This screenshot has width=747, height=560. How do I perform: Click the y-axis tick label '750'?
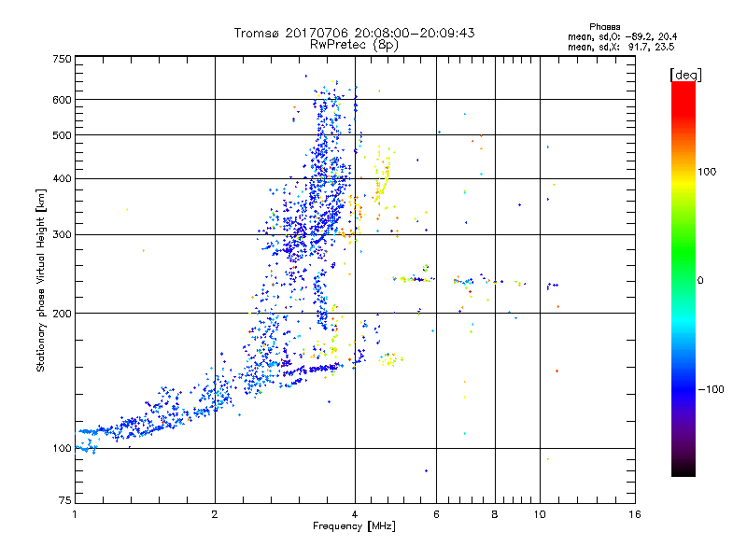62,59
